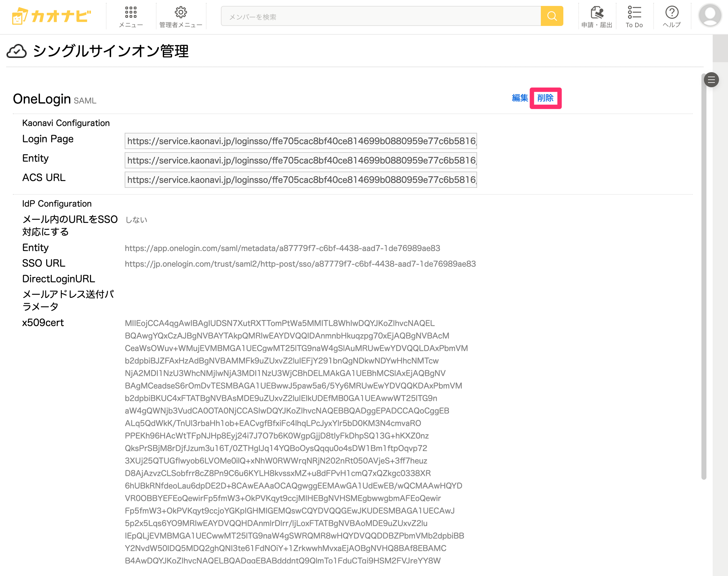Click the OneLogin heading
Viewport: 728px width, 576px height.
click(x=42, y=99)
